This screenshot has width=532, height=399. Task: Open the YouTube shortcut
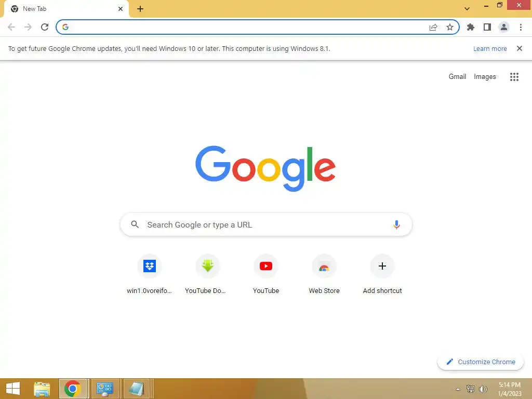pos(266,274)
